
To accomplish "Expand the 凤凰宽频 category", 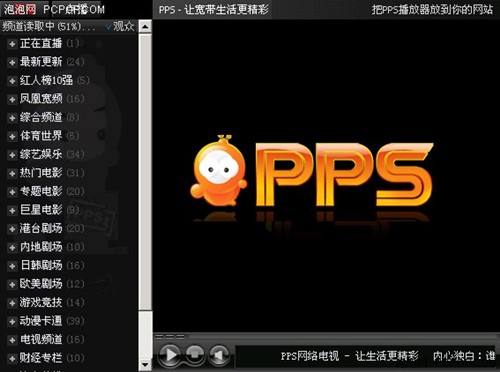I will [x=12, y=99].
